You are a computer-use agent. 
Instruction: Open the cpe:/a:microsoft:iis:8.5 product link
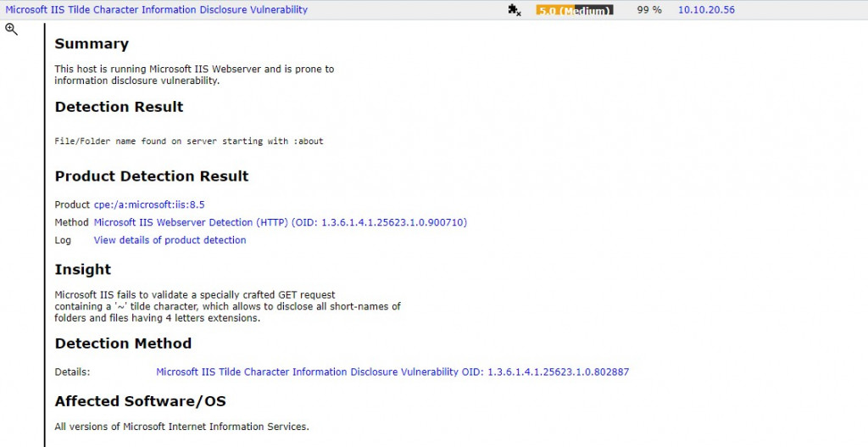pyautogui.click(x=149, y=204)
